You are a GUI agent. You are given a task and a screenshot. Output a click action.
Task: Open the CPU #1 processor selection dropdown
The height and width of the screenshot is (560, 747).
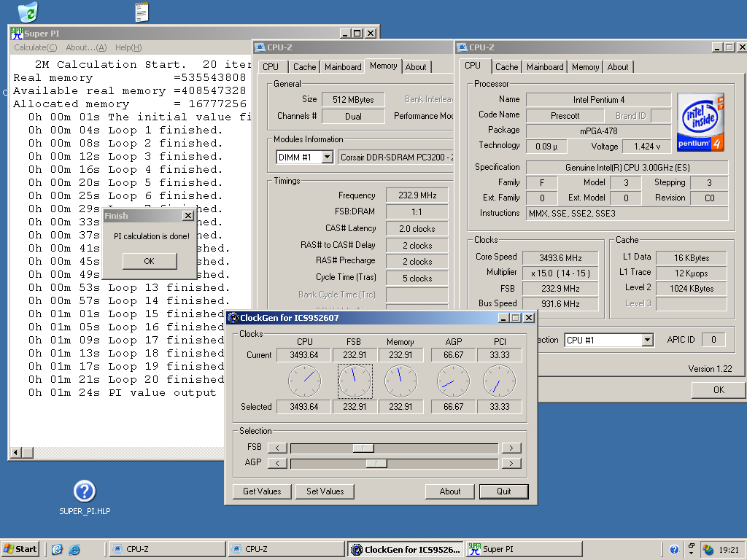[x=647, y=341]
